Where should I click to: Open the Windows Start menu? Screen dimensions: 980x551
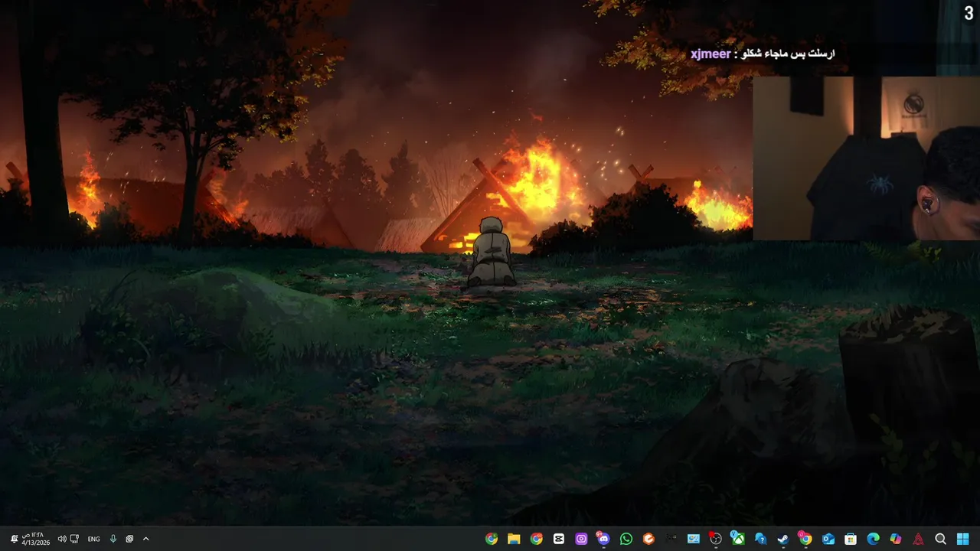coord(962,539)
